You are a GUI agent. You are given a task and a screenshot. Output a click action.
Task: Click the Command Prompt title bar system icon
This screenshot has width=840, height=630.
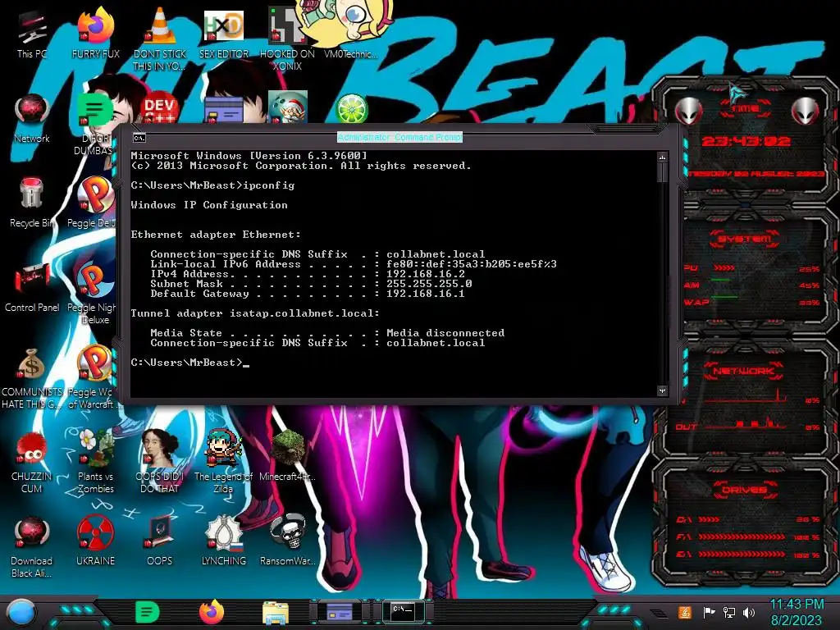click(139, 138)
